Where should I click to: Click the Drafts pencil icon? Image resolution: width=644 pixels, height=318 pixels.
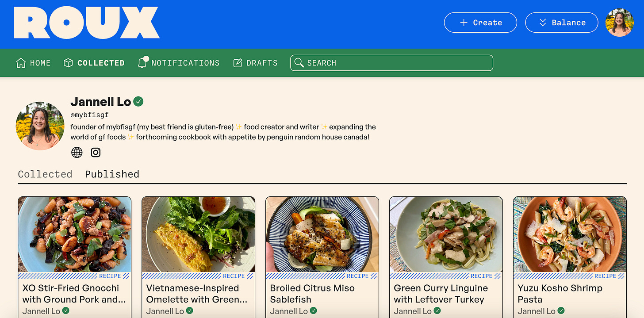tap(238, 63)
